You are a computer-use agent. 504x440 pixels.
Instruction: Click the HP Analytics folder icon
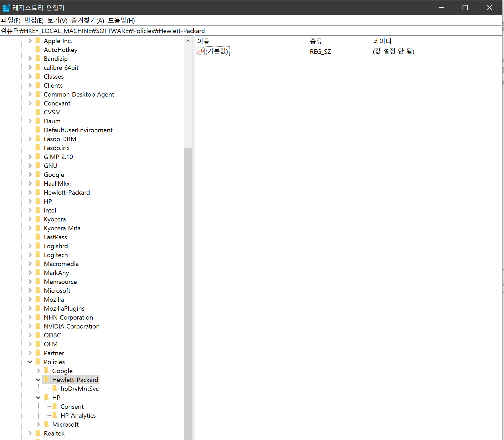pos(55,415)
